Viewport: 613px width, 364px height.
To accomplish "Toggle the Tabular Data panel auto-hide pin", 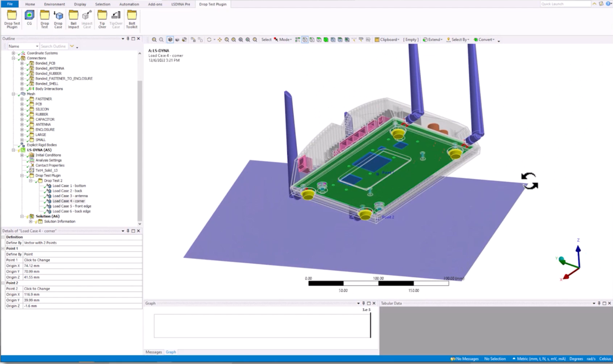I will 599,303.
